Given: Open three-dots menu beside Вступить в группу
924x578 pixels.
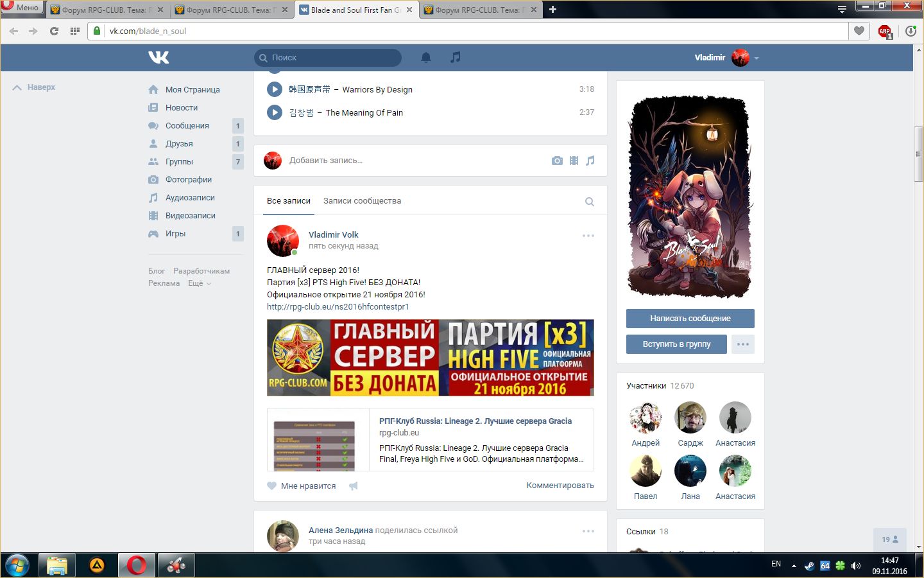Looking at the screenshot, I should point(742,344).
